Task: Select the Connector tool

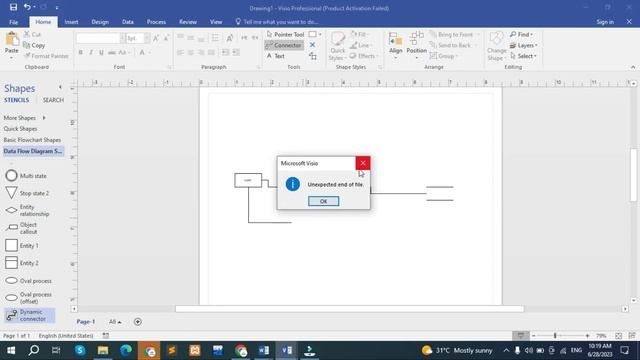Action: [x=284, y=45]
